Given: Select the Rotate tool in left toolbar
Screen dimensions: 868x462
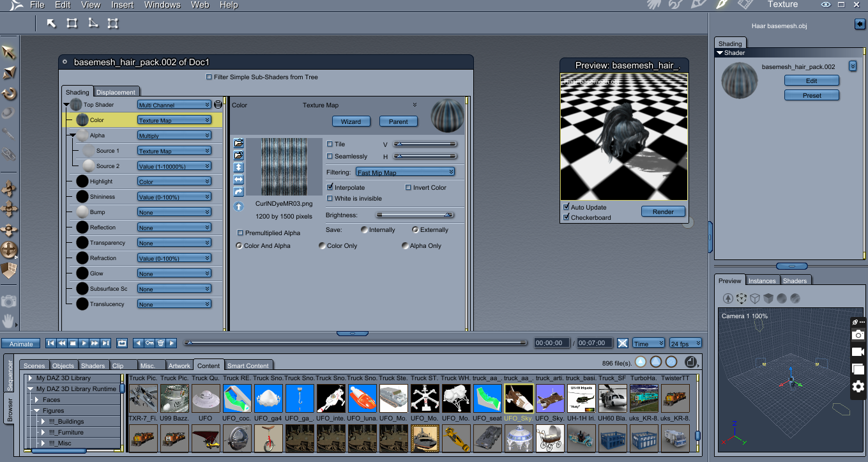Looking at the screenshot, I should pos(9,94).
